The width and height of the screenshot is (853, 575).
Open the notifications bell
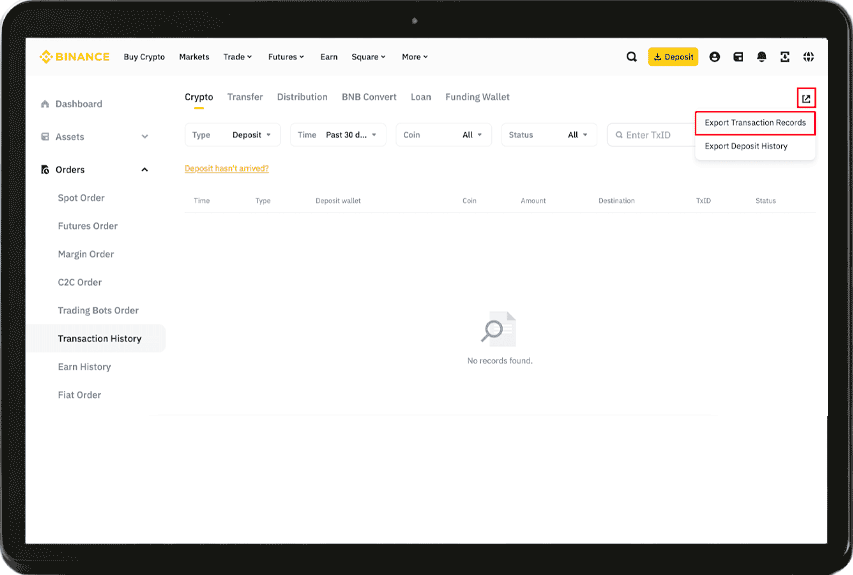pyautogui.click(x=761, y=57)
